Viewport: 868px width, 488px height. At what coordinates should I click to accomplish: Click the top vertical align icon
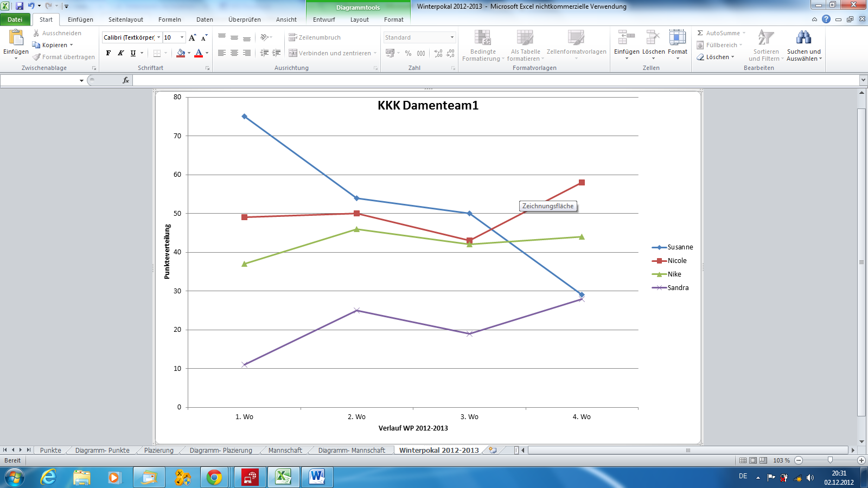tap(222, 37)
